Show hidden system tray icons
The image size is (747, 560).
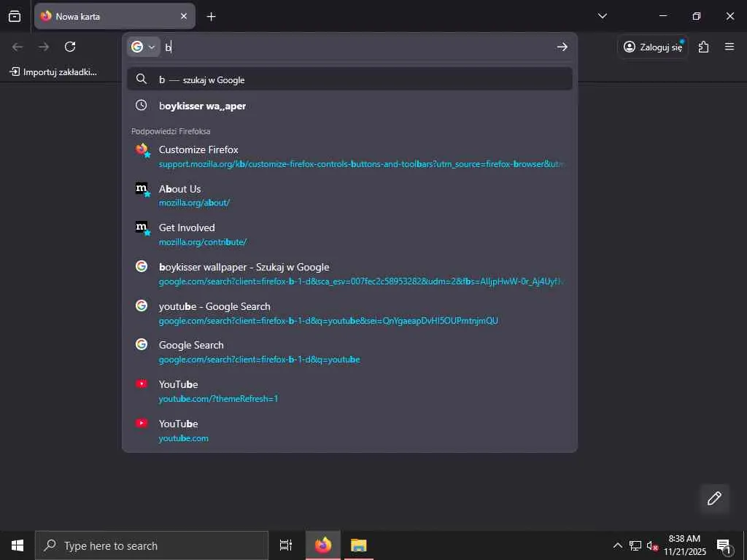(617, 545)
